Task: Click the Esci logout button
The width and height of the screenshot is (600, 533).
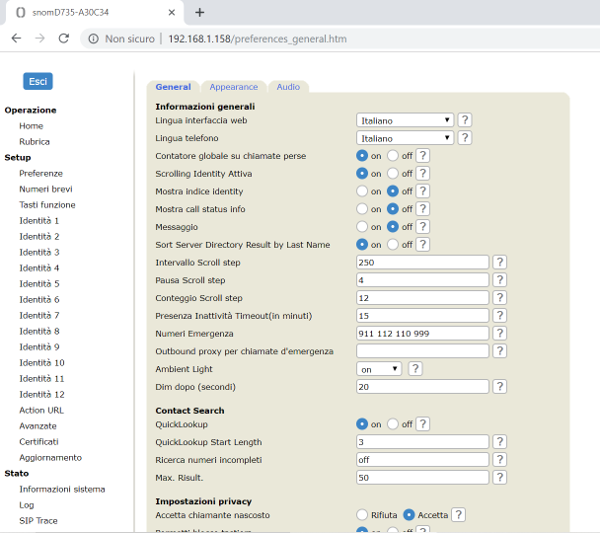Action: [x=38, y=81]
